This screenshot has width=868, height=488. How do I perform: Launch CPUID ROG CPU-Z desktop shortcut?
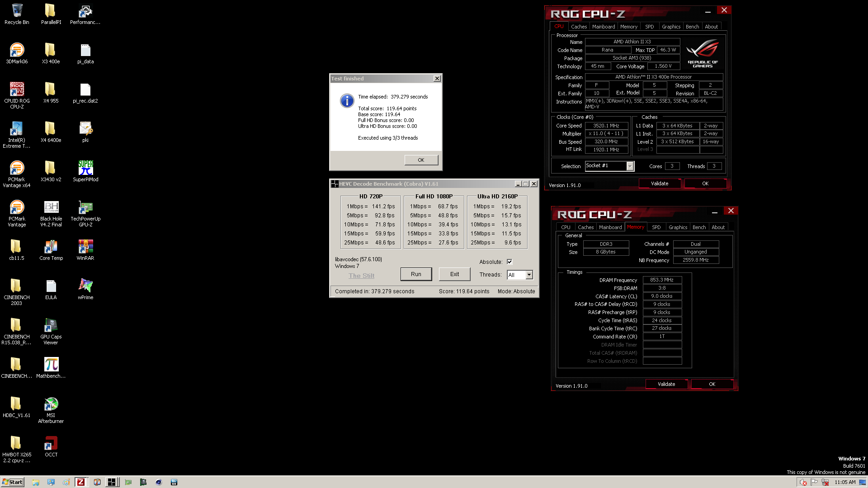pos(17,95)
